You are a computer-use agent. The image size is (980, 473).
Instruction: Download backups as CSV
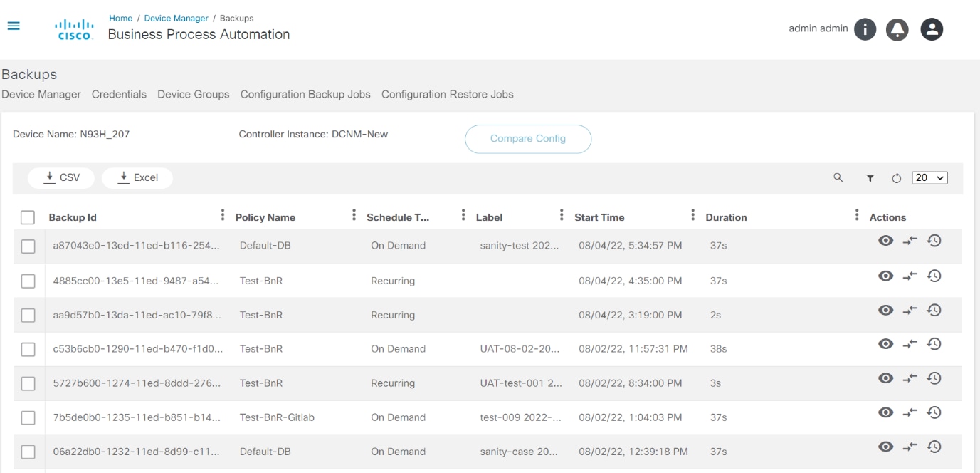[x=61, y=178]
